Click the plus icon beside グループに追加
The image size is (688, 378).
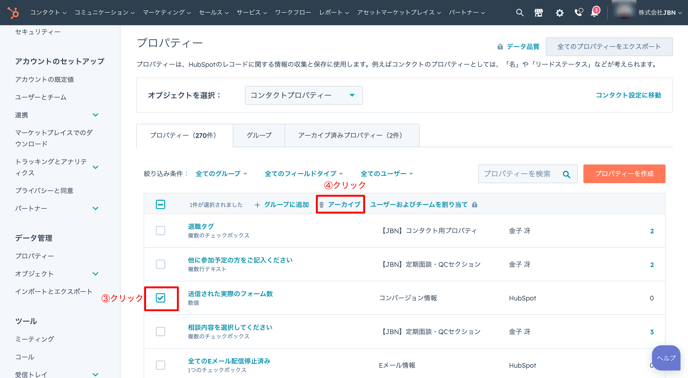257,205
